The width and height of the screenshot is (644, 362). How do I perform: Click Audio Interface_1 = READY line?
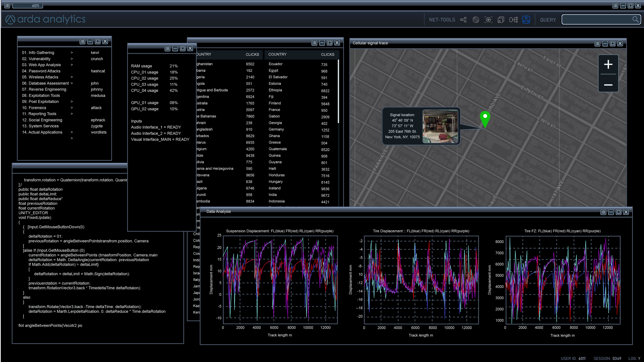(156, 127)
